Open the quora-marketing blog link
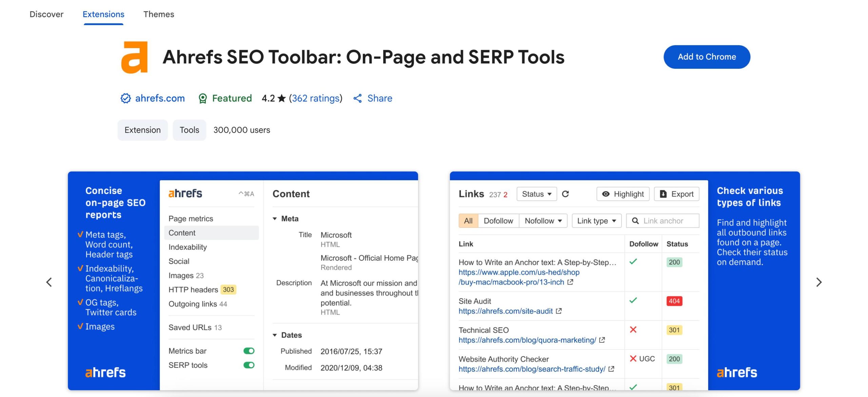This screenshot has width=868, height=397. pyautogui.click(x=527, y=340)
